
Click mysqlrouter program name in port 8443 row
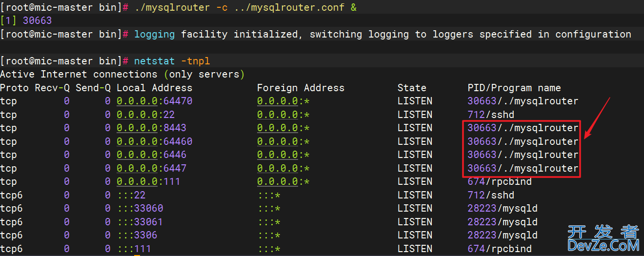click(x=523, y=128)
